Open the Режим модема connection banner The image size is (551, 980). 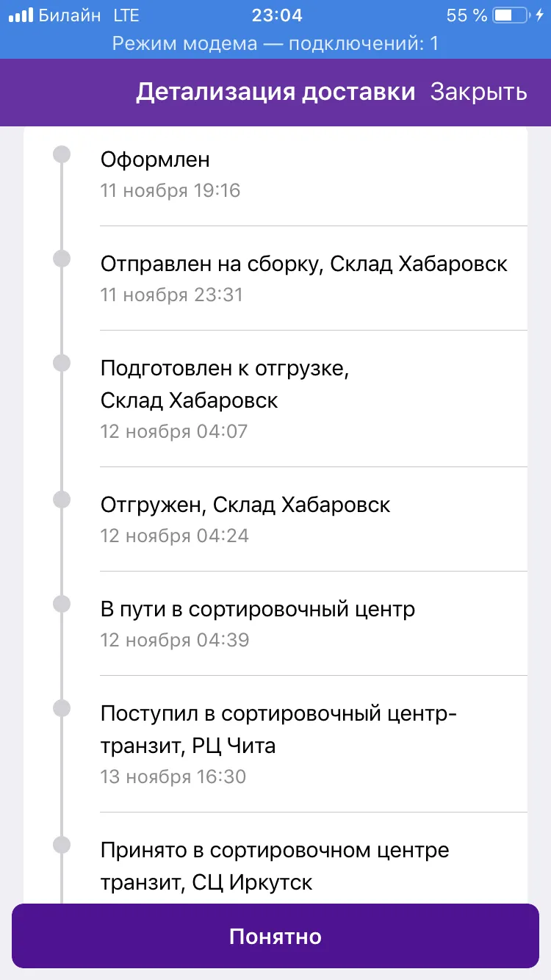(x=275, y=44)
